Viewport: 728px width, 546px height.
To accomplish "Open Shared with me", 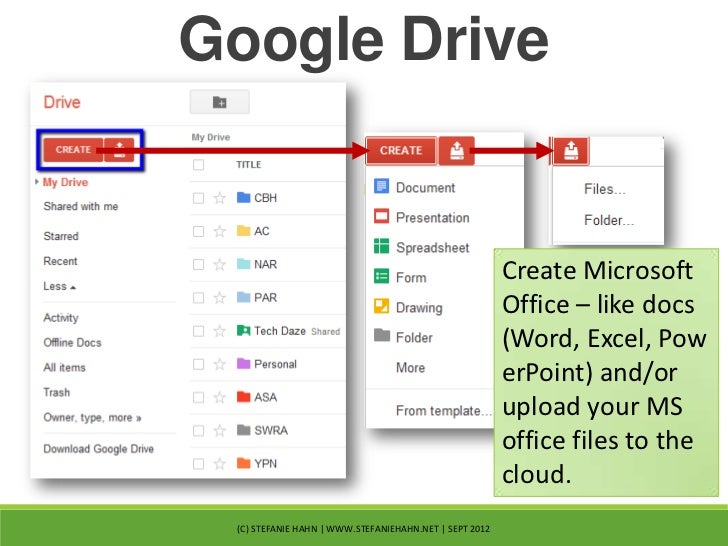I will [x=81, y=206].
